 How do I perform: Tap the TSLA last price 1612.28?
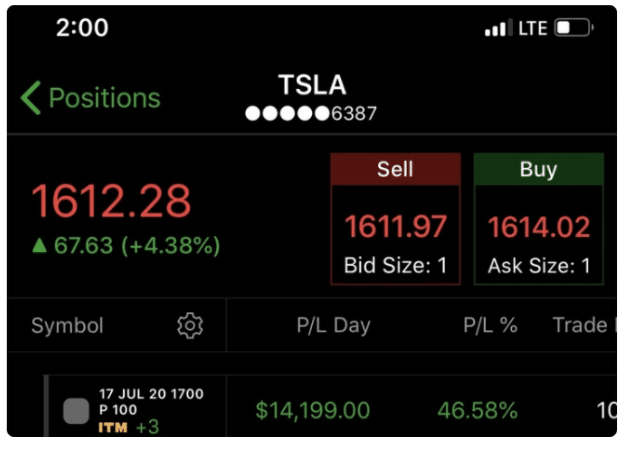[111, 201]
